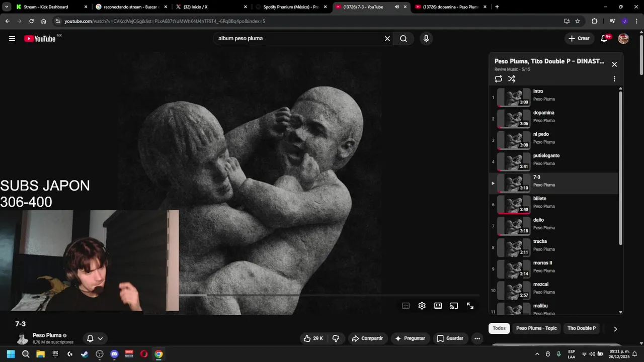Open playlist three-dot options menu
Viewport: 644px width, 362px height.
614,79
